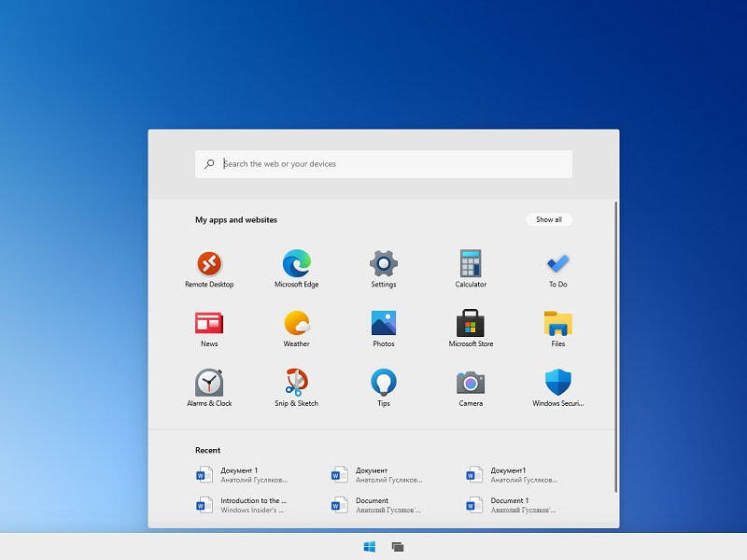Open the Remote Desktop app
This screenshot has width=747, height=560.
(x=209, y=264)
